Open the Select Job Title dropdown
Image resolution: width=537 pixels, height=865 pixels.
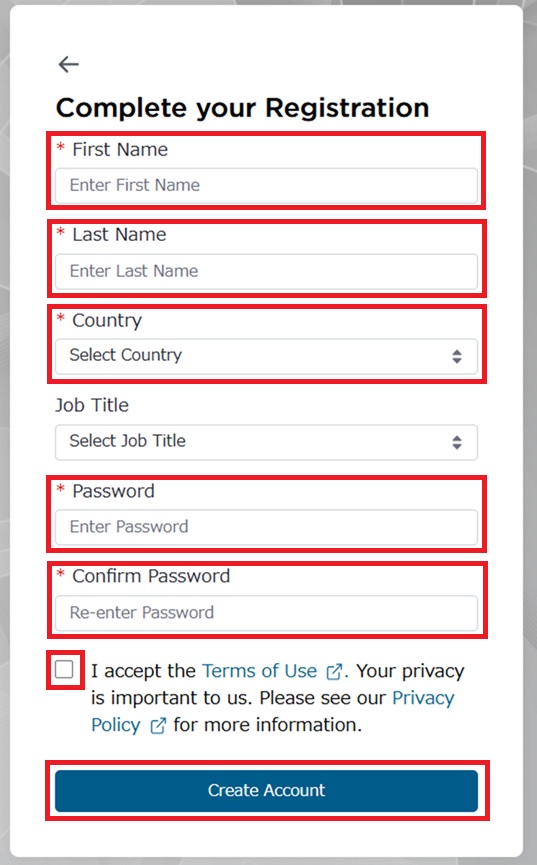click(x=266, y=442)
